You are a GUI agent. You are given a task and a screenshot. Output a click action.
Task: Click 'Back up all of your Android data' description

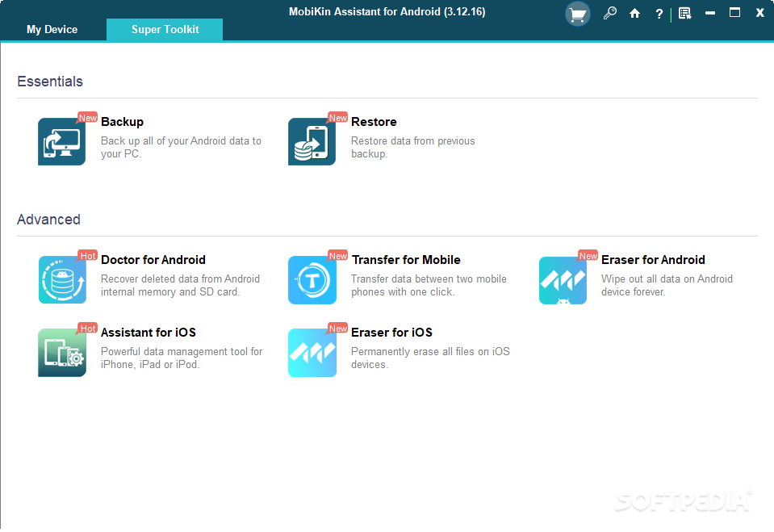(x=181, y=147)
